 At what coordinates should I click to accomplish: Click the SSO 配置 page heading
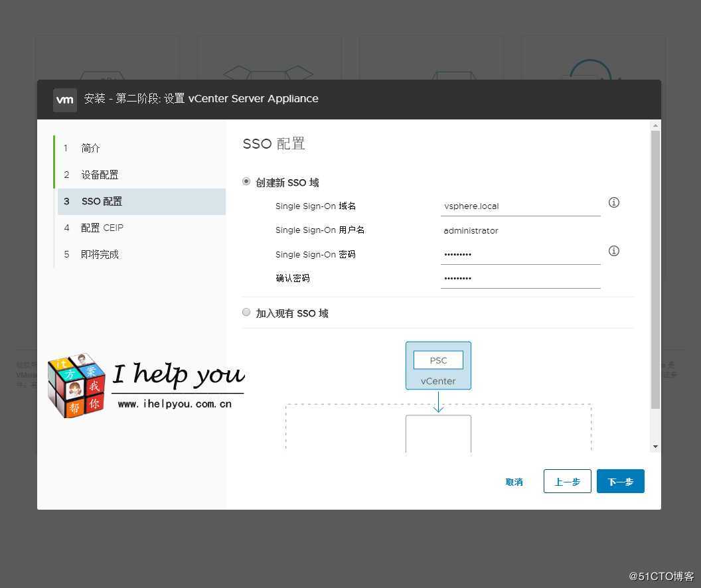coord(273,143)
